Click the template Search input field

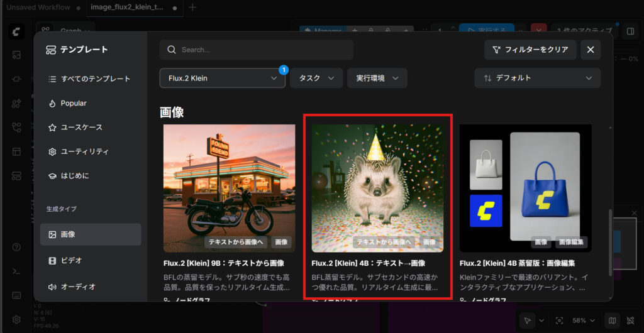click(257, 50)
